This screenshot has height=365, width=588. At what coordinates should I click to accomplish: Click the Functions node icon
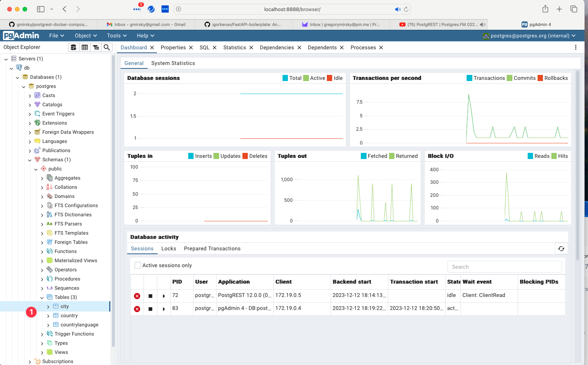[50, 251]
